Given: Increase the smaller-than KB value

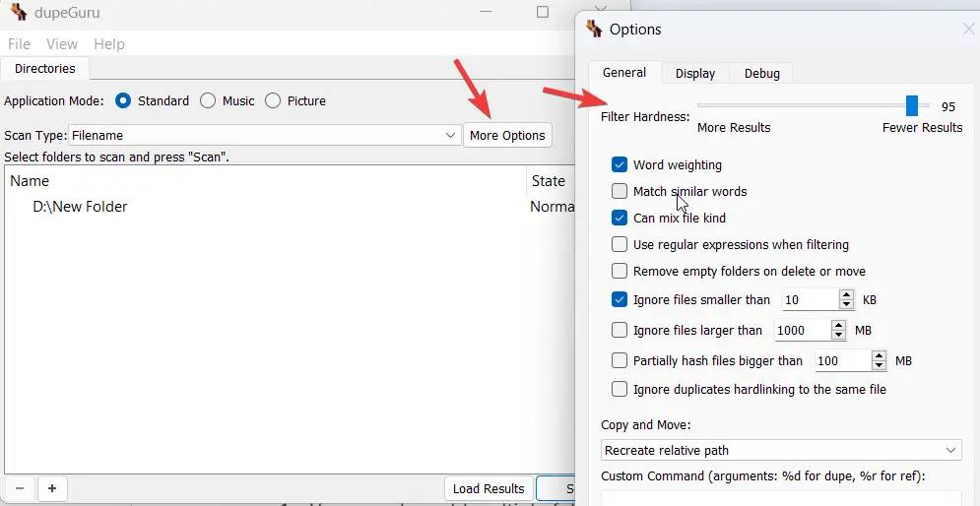Looking at the screenshot, I should pos(846,295).
